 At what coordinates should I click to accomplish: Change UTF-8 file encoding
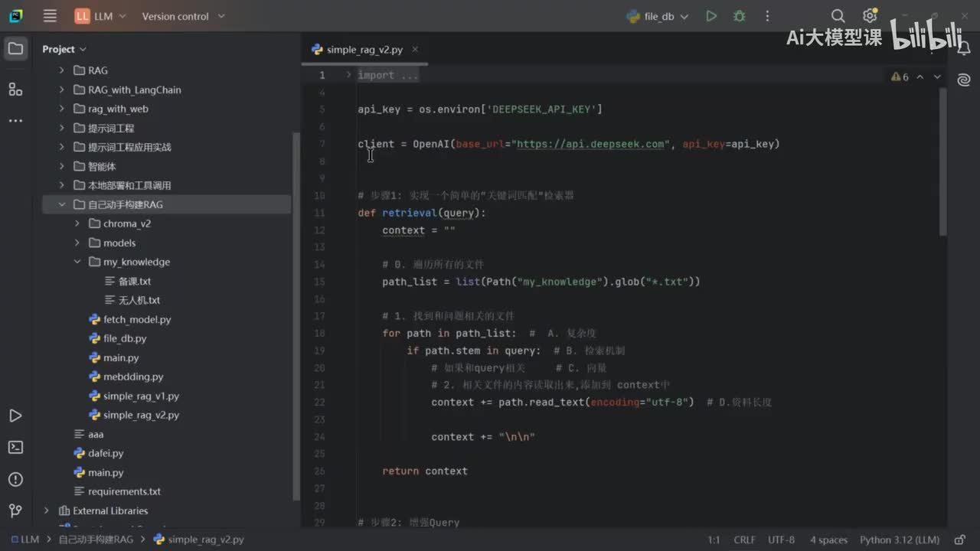(x=782, y=540)
